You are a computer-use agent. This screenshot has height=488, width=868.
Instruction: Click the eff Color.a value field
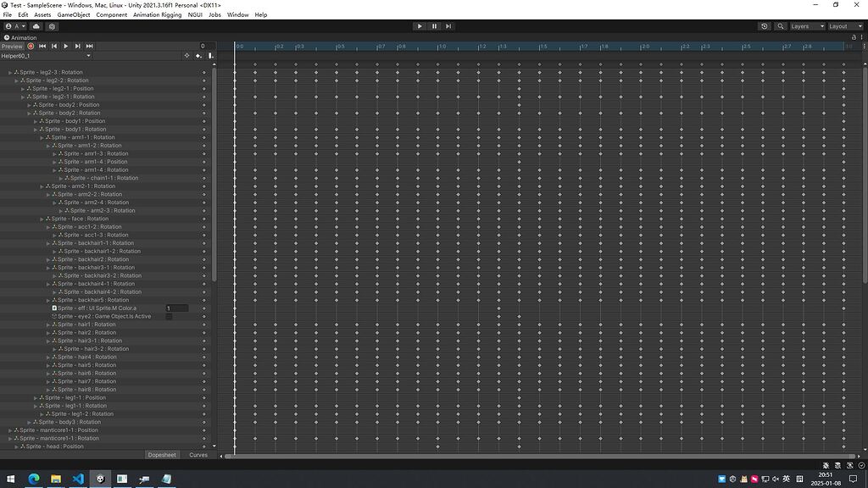pos(177,308)
